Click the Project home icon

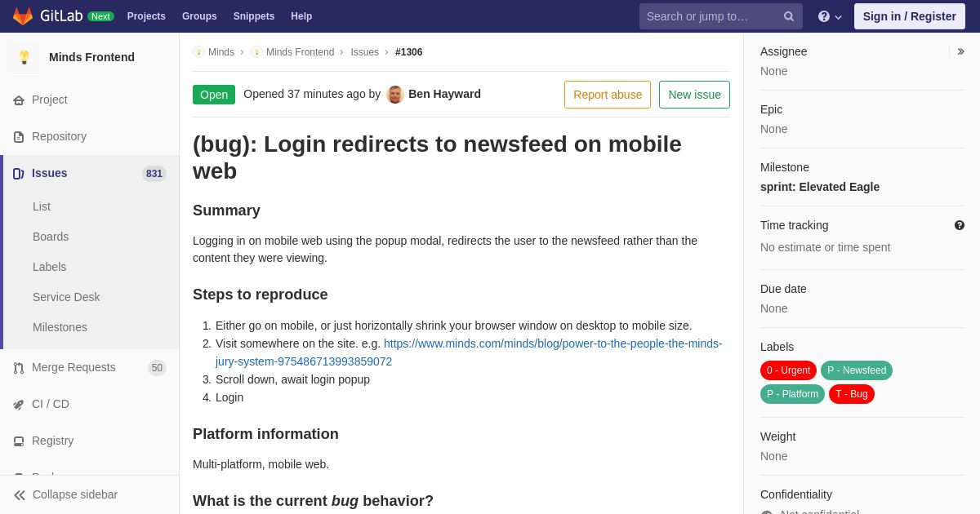[x=19, y=100]
